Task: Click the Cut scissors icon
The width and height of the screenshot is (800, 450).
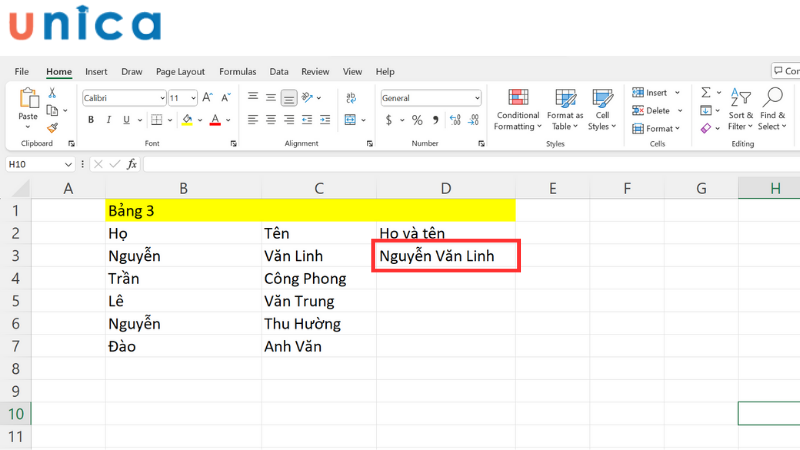Action: click(x=52, y=93)
